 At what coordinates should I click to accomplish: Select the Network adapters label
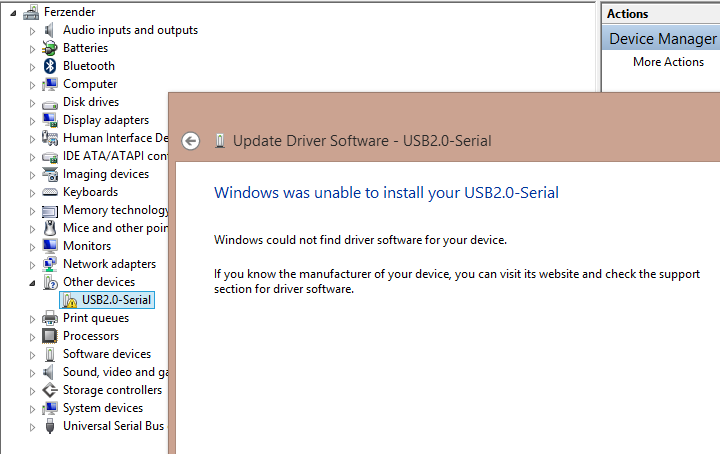[x=109, y=264]
